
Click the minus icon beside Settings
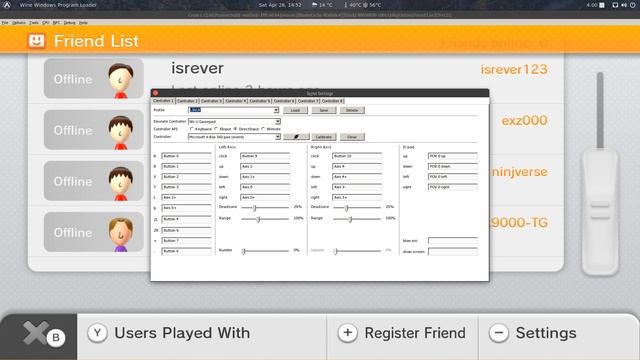point(499,333)
